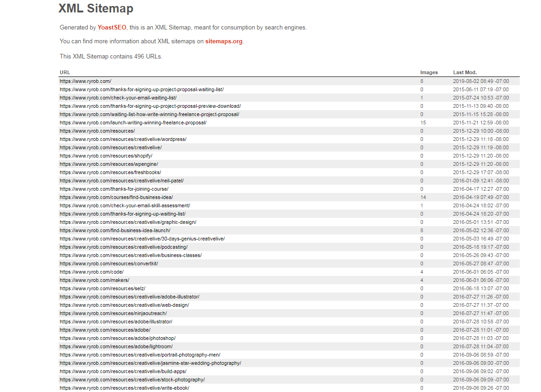
Task: Open the courses/find-business-idea link
Action: coord(118,197)
